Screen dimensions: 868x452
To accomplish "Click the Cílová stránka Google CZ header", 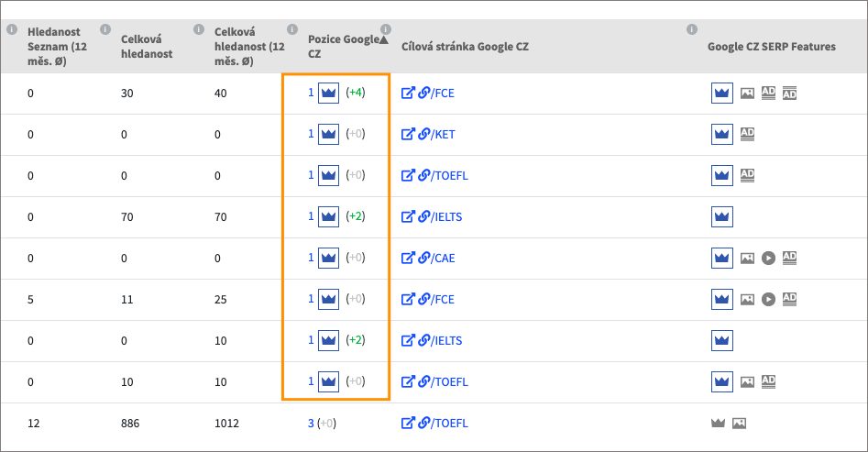I will 465,47.
